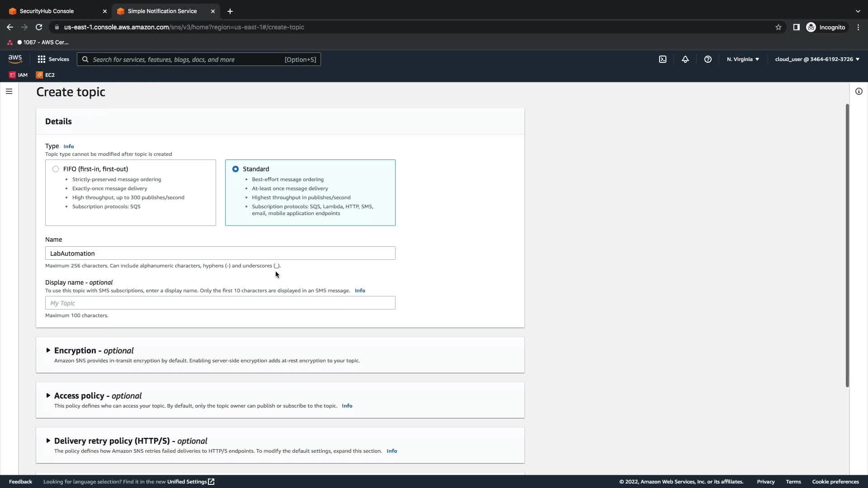Bookmark this page with star icon
This screenshot has width=868, height=488.
pos(778,27)
